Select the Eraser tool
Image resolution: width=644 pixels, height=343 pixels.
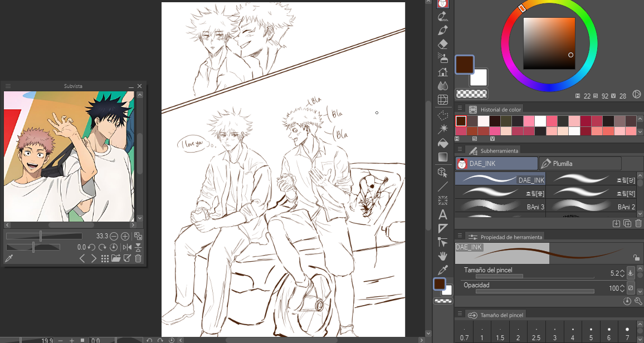tap(442, 43)
